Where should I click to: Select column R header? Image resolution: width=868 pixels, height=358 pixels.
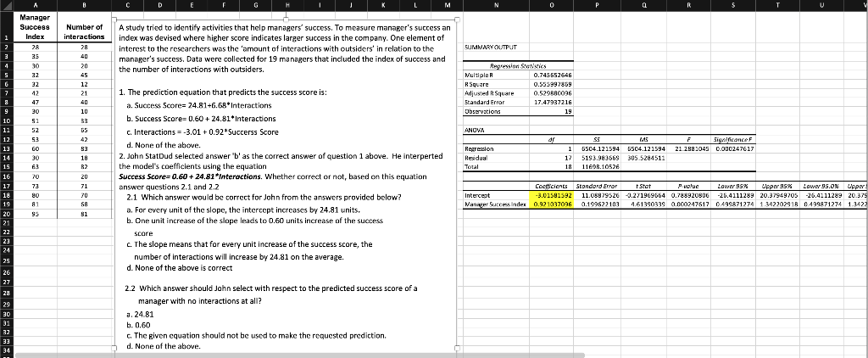688,4
